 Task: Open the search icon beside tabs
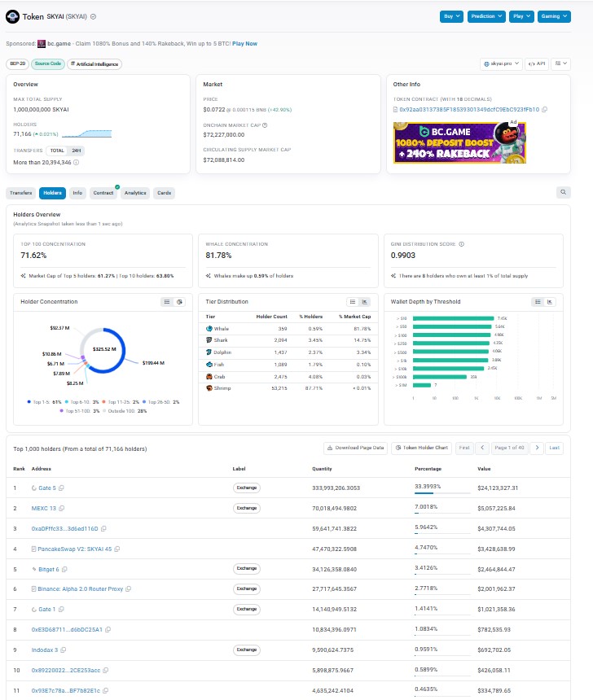(563, 192)
